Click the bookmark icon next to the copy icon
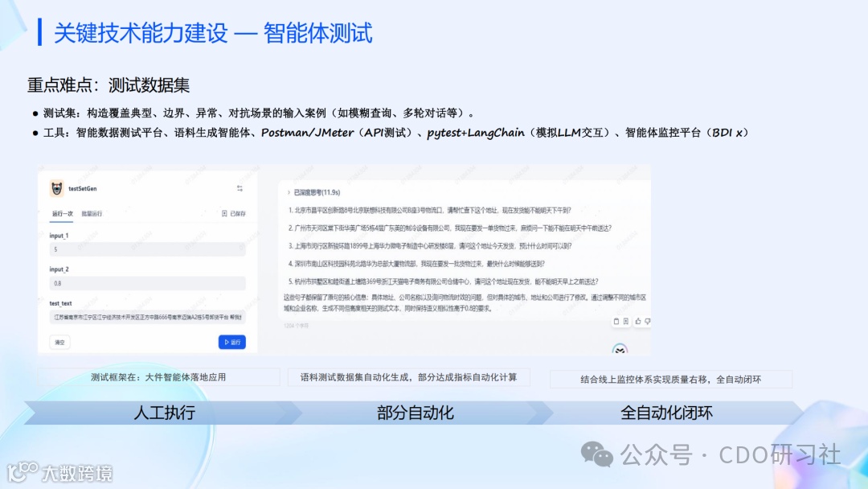 pyautogui.click(x=626, y=322)
